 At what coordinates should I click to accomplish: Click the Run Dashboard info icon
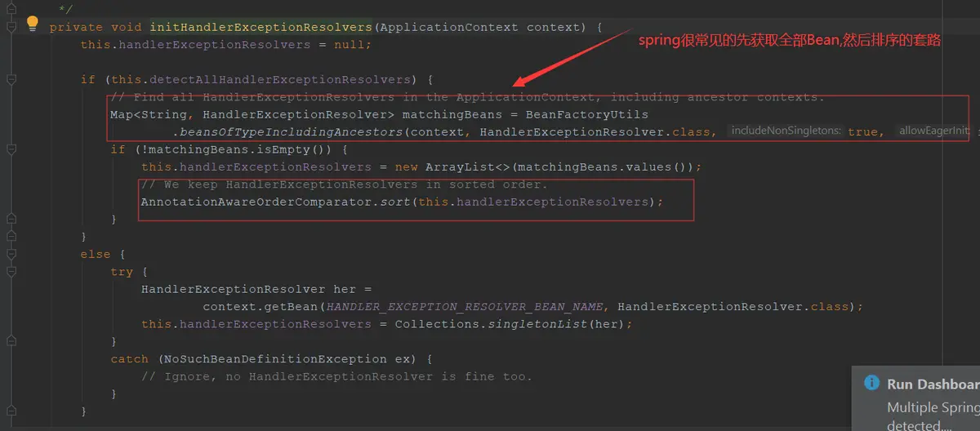(x=872, y=384)
